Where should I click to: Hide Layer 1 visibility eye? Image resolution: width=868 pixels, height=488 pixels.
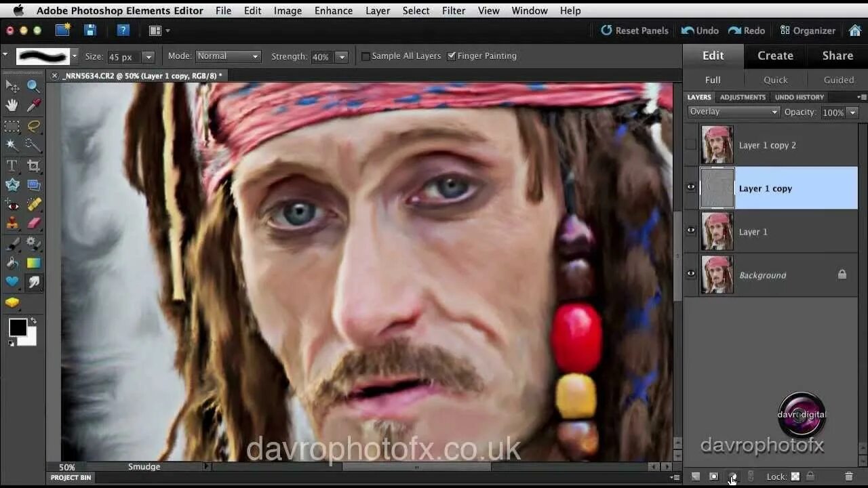click(x=690, y=230)
